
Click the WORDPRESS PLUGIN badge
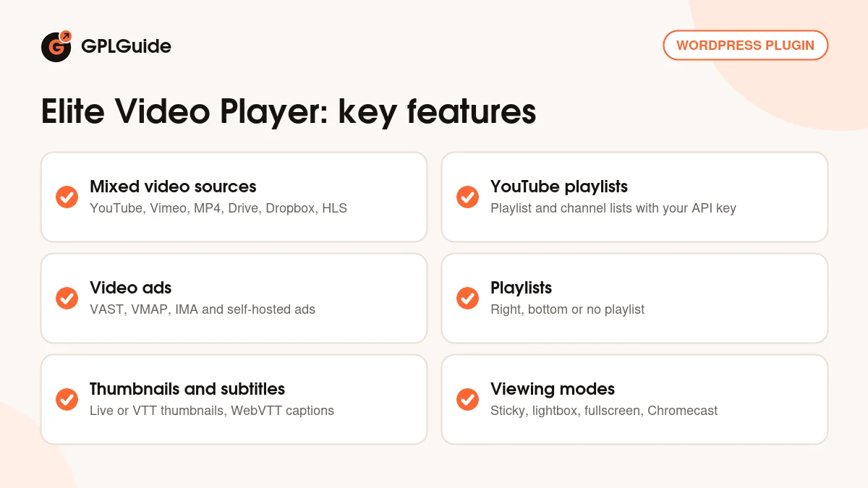[745, 45]
